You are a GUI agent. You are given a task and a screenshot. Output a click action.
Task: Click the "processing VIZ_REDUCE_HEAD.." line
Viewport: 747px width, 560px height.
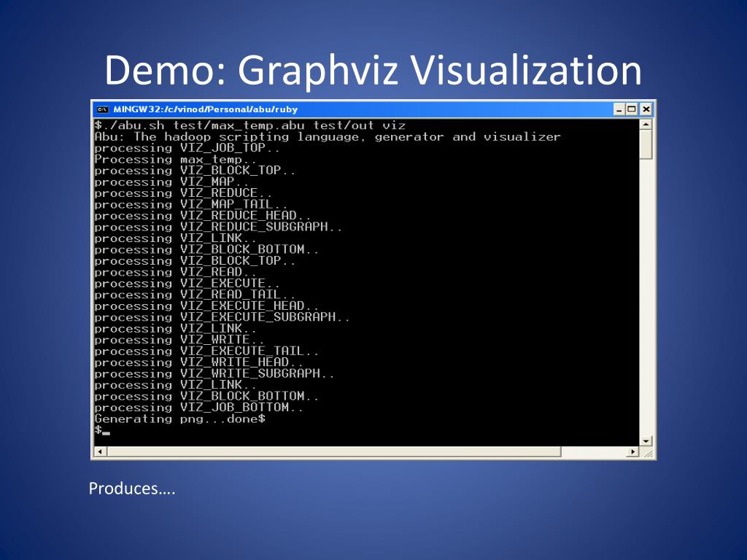[x=203, y=216]
